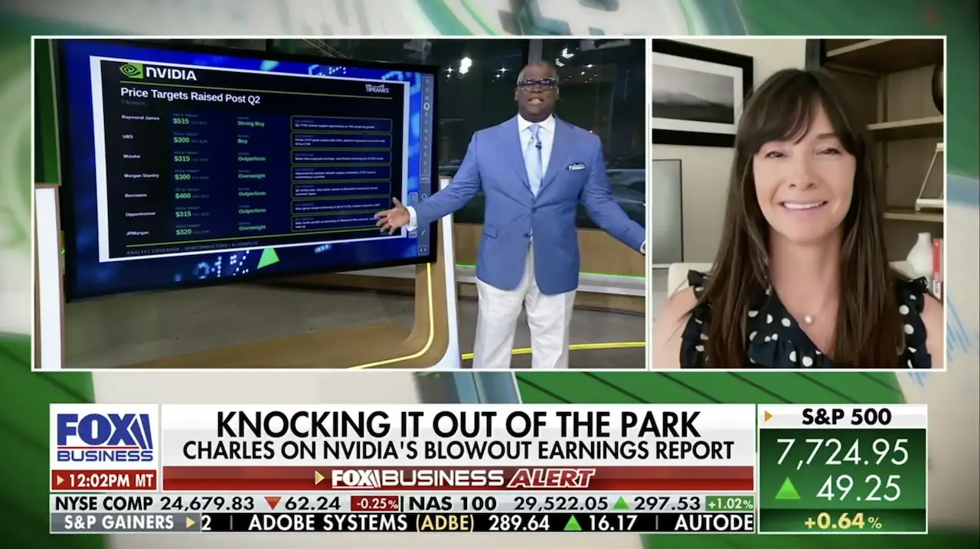Click the +0.64% S&P change badge
The width and height of the screenshot is (980, 549).
(x=842, y=522)
